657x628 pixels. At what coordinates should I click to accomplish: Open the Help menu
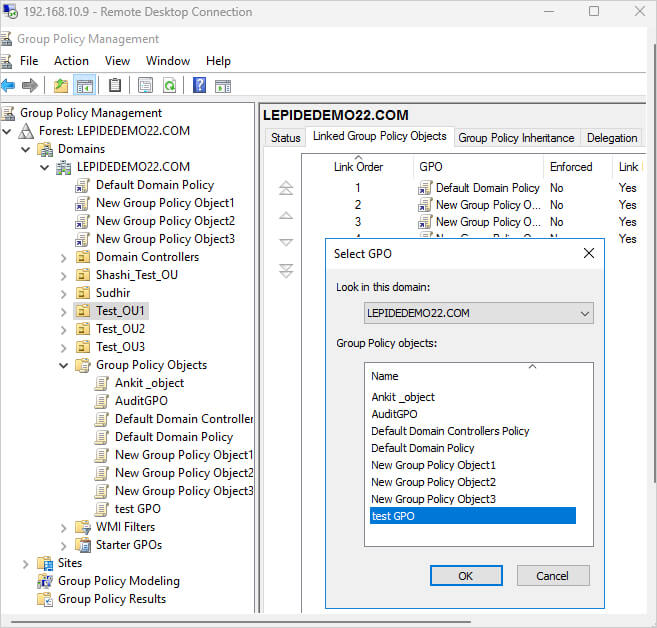click(x=218, y=61)
